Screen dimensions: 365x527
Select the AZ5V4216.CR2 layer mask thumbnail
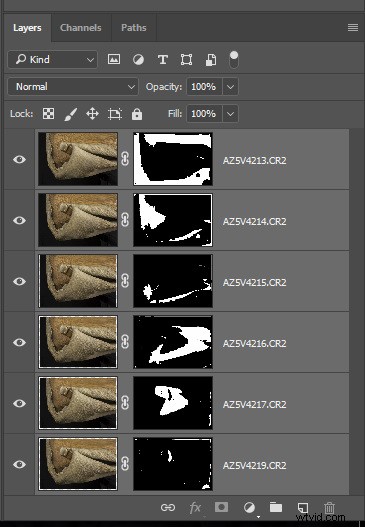pos(173,342)
